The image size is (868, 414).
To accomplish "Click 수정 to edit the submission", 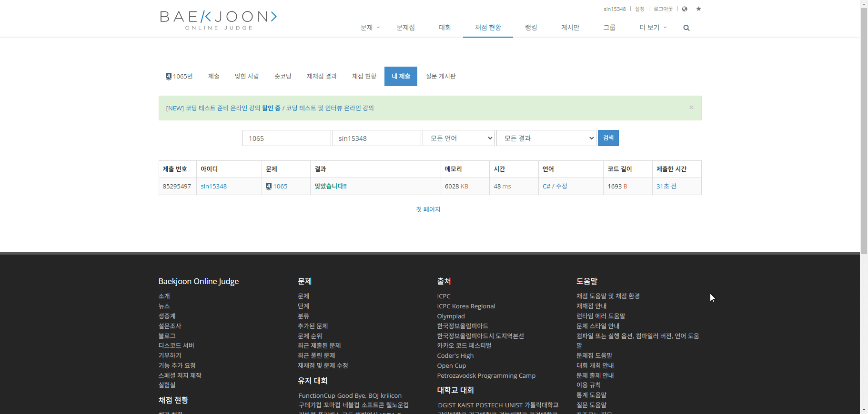I will coord(562,186).
